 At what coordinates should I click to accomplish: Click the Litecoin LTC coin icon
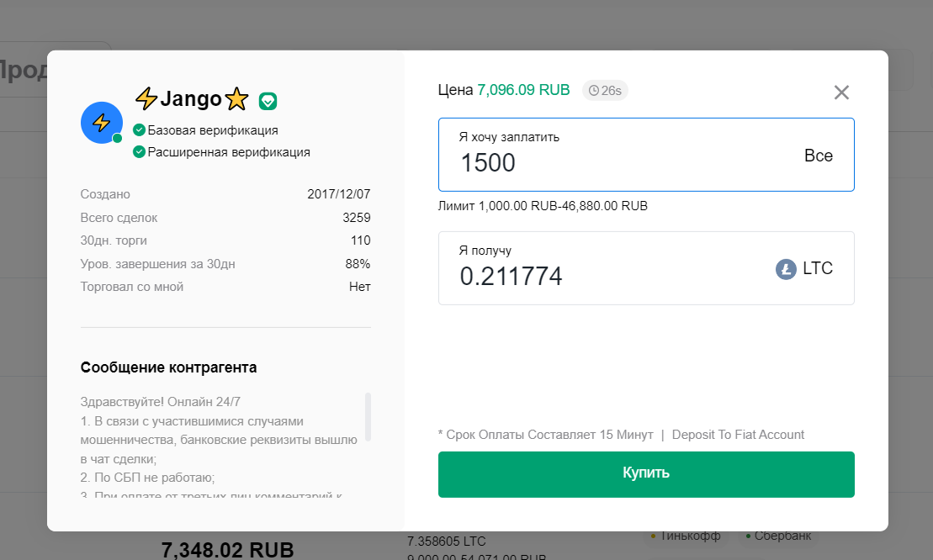pos(786,269)
